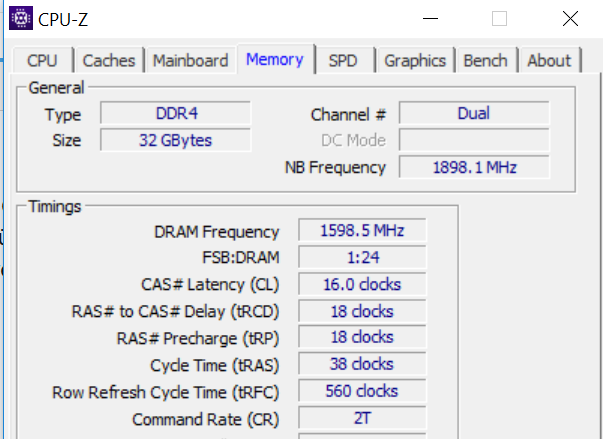Click the DDR4 memory type value
Image resolution: width=603 pixels, height=439 pixels.
[176, 113]
